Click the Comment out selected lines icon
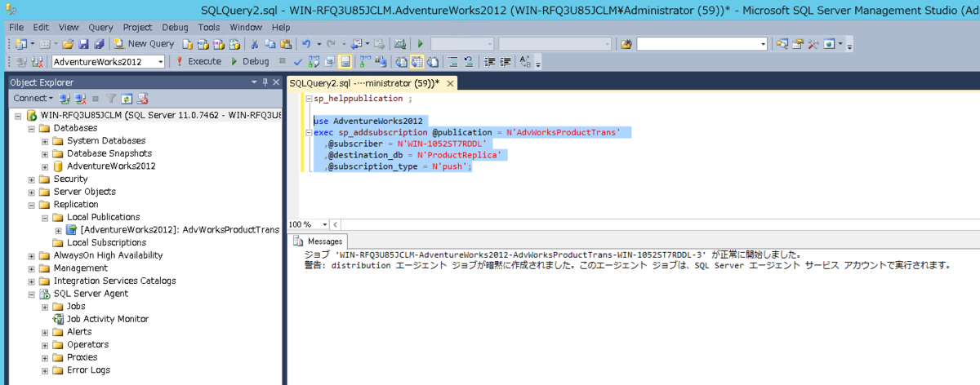 (x=452, y=61)
